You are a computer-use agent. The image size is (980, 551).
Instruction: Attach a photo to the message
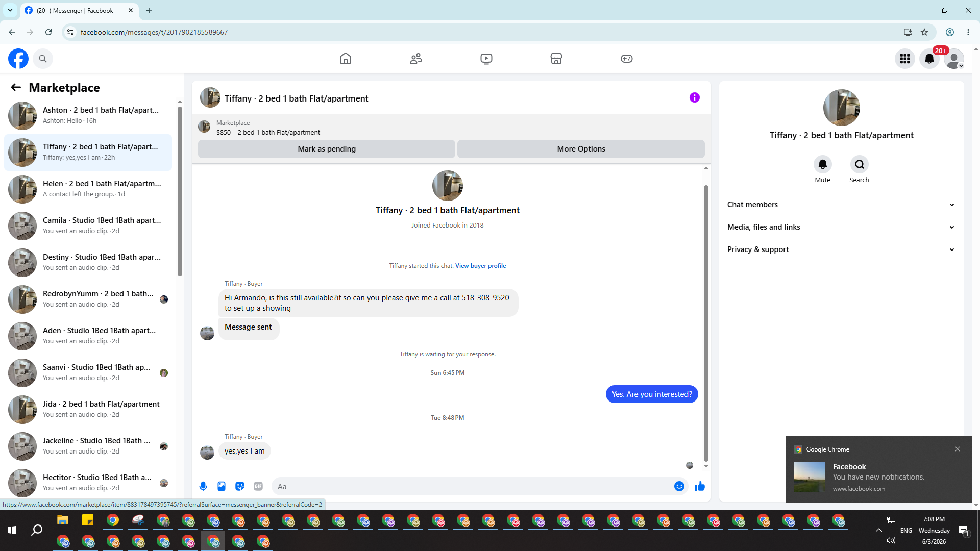click(x=222, y=486)
